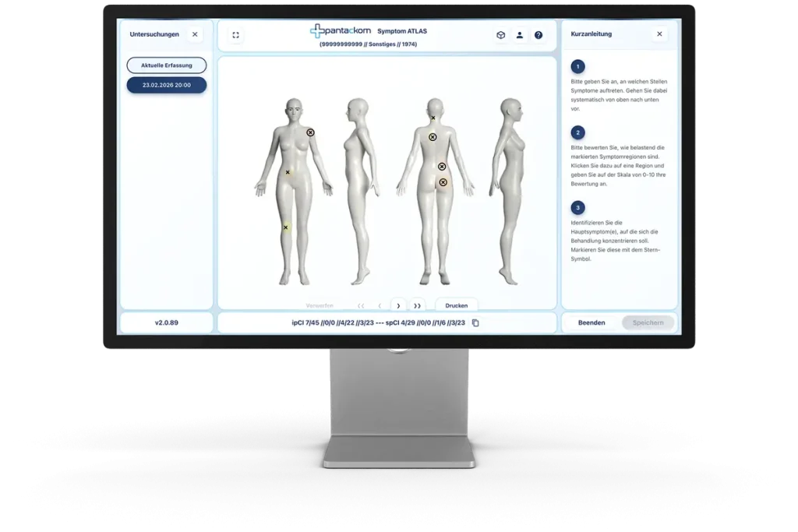Open the help question mark icon
The height and width of the screenshot is (532, 798).
pyautogui.click(x=538, y=35)
